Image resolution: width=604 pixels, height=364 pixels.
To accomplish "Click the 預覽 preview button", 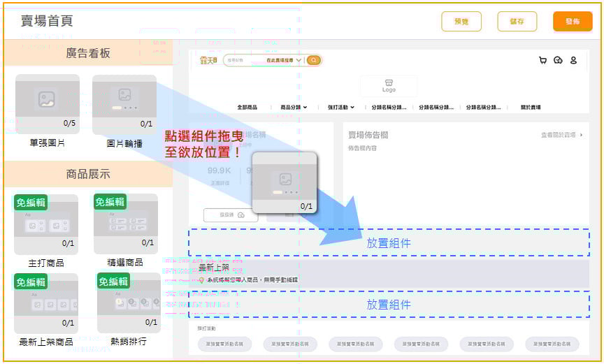I will [461, 22].
